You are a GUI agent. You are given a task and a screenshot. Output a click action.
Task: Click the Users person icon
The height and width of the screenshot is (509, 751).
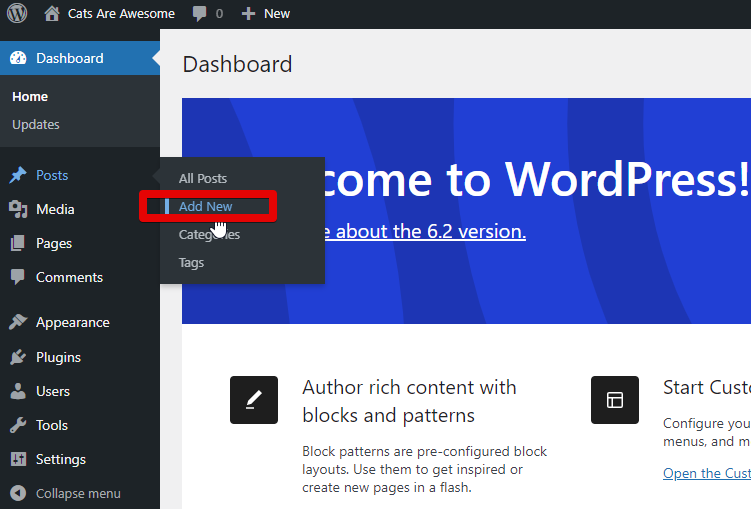pos(18,391)
